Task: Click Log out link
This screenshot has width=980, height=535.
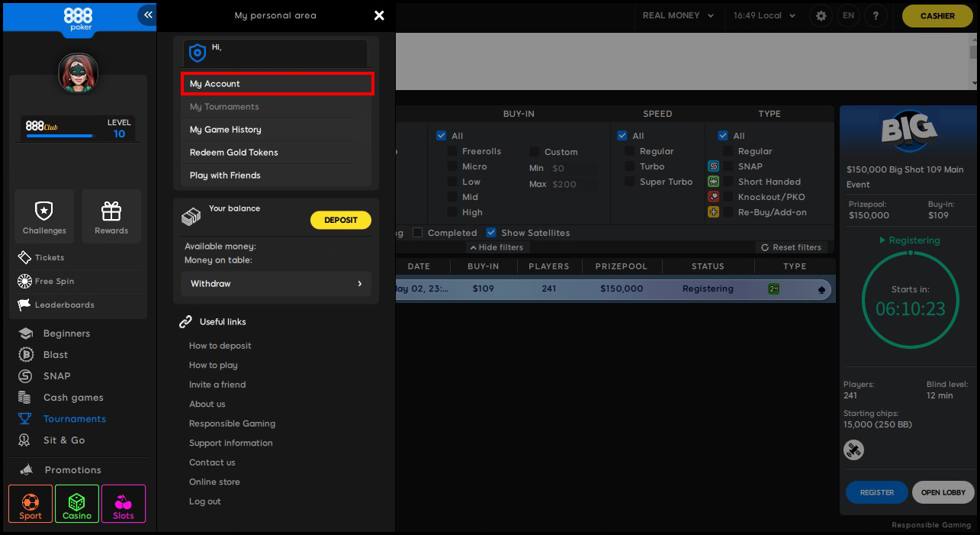Action: (204, 501)
